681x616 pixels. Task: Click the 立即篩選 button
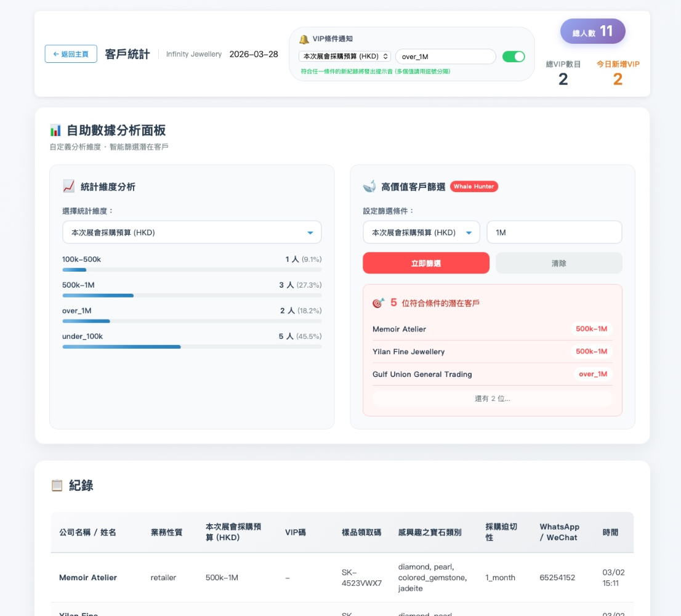point(426,263)
